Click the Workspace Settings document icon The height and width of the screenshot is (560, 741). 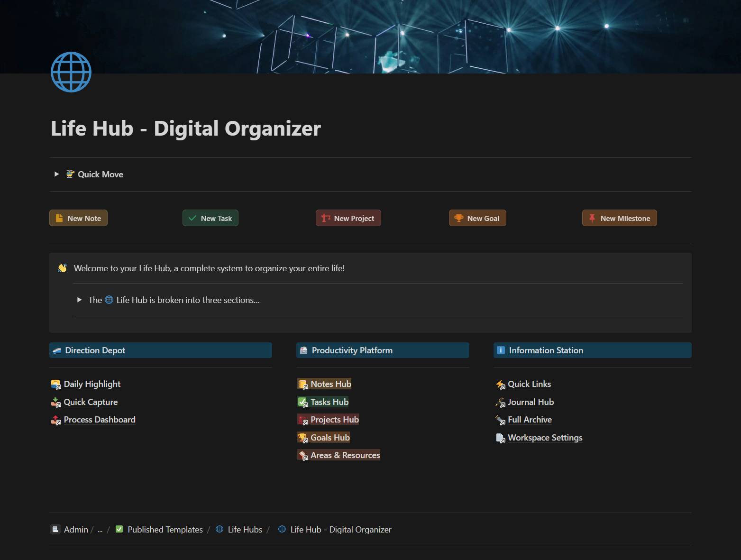(x=500, y=438)
